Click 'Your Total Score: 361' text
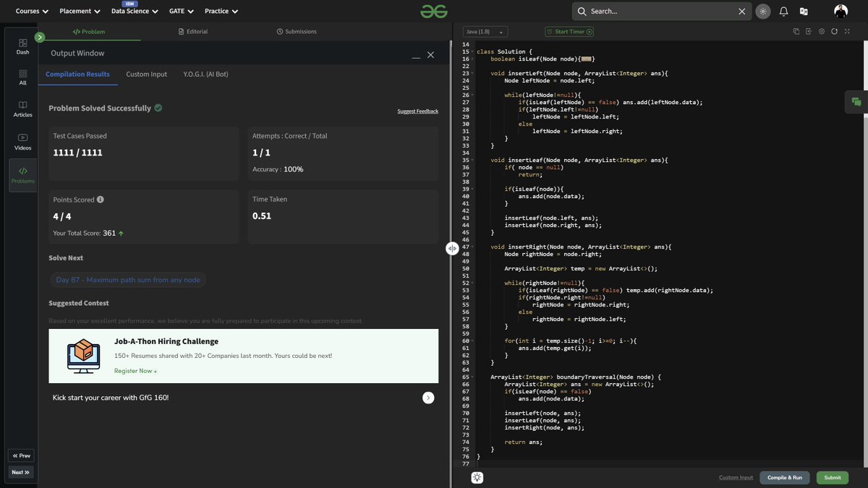This screenshot has width=868, height=488. pos(84,233)
